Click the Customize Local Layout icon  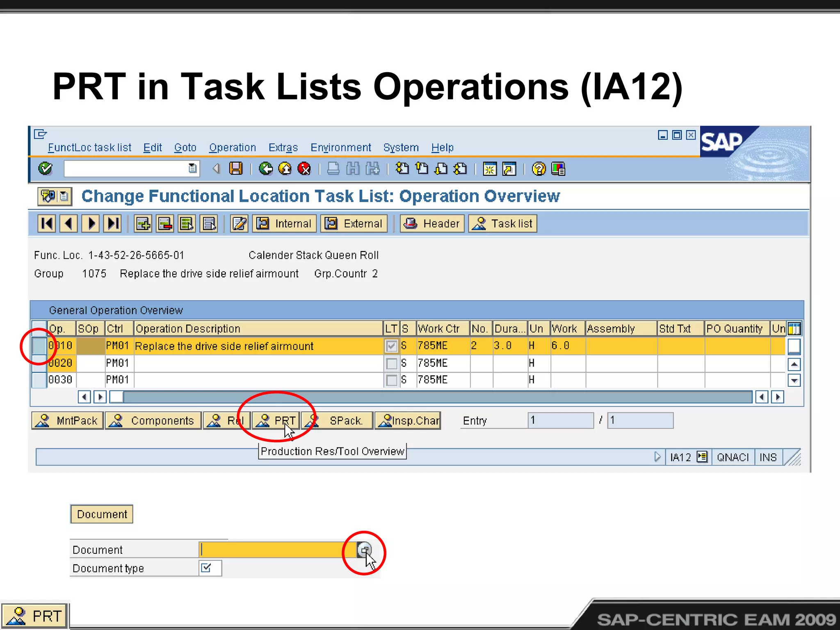coord(558,169)
